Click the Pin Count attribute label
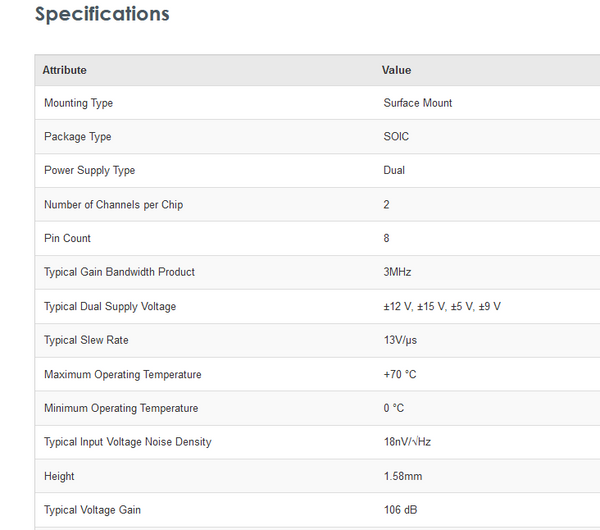This screenshot has height=530, width=600. 68,238
